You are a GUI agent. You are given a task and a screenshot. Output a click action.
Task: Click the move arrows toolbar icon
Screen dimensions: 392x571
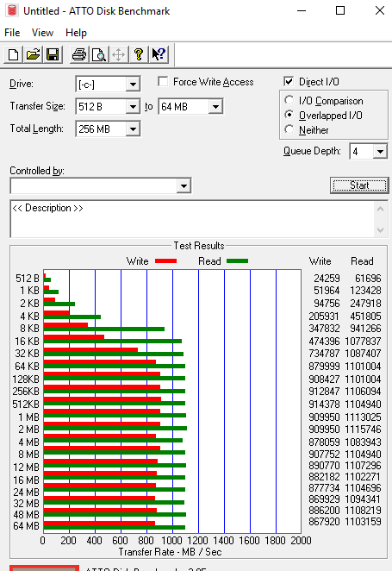(118, 55)
